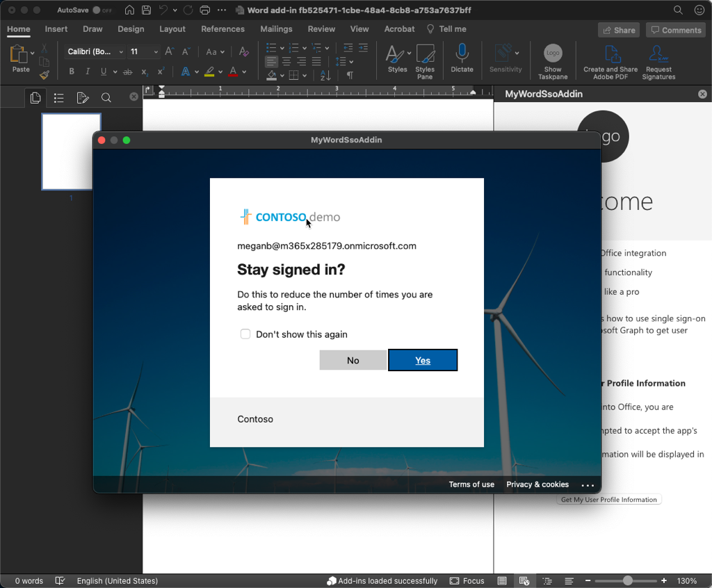Image resolution: width=712 pixels, height=588 pixels.
Task: Switch to Design tab
Action: coord(131,29)
